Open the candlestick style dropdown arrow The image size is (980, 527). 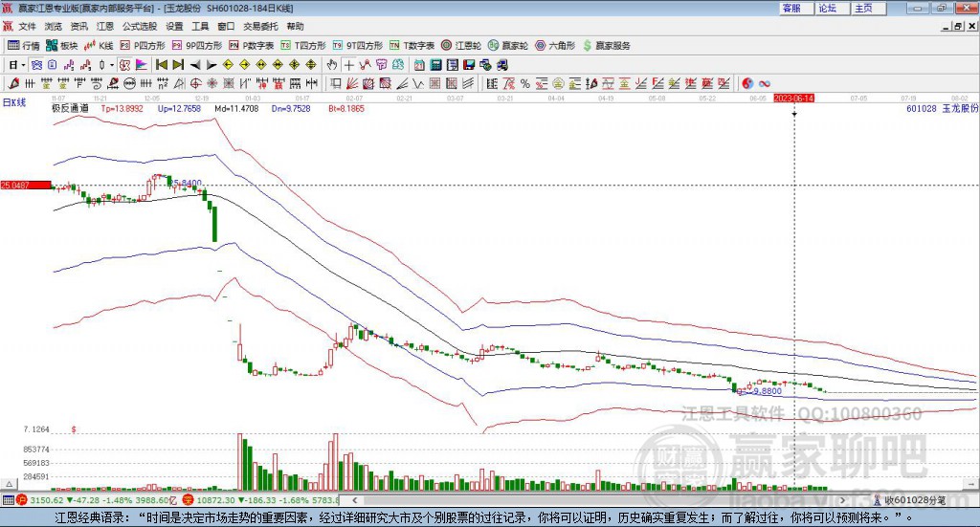pos(112,65)
